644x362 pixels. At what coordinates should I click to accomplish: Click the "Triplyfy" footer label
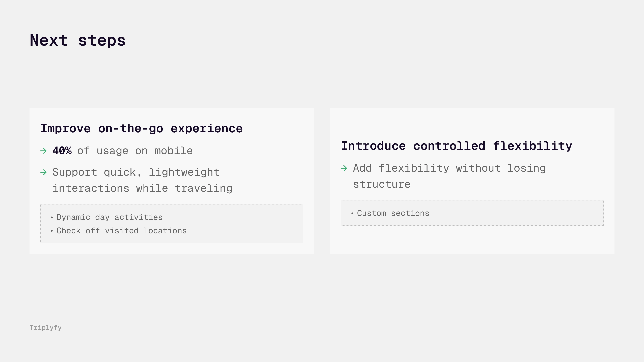[x=45, y=327]
